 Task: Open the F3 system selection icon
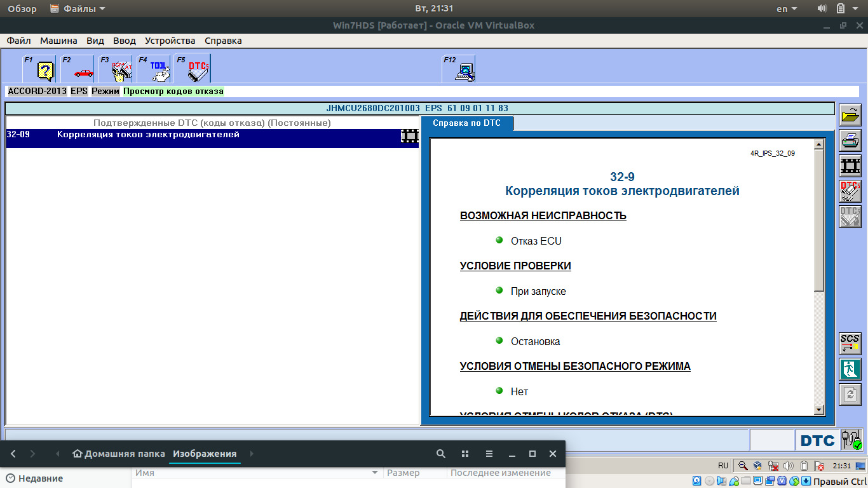tap(116, 69)
